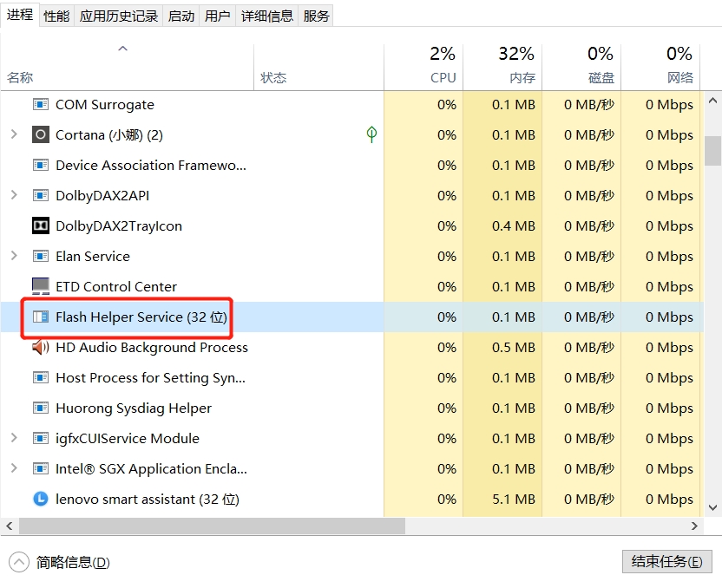
Task: Select the Huorong Sysdiag Helper name
Action: click(134, 408)
